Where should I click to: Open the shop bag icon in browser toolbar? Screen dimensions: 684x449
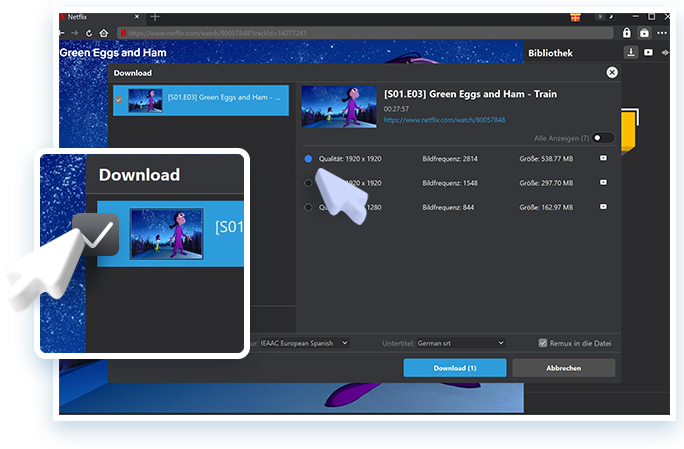644,33
